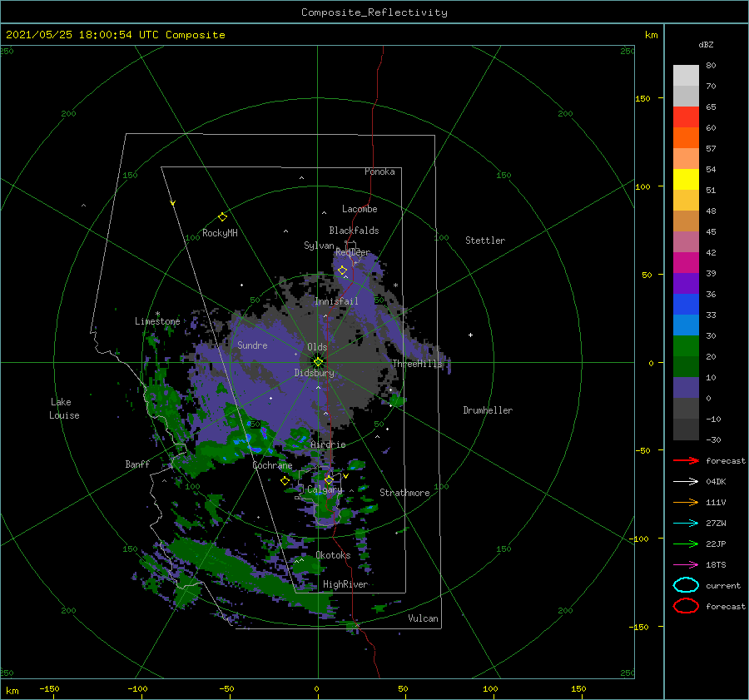Viewport: 749px width, 700px height.
Task: Click the Limestone label
Action: pyautogui.click(x=157, y=321)
